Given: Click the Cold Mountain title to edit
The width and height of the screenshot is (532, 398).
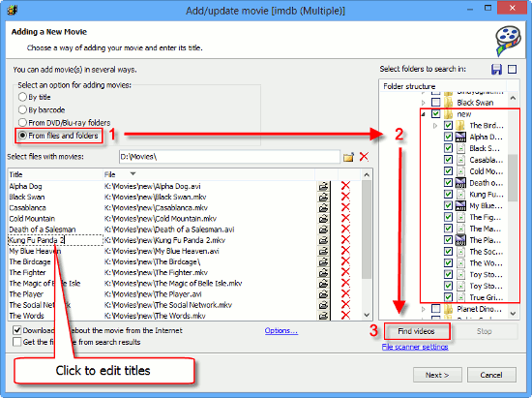Looking at the screenshot, I should coord(32,219).
